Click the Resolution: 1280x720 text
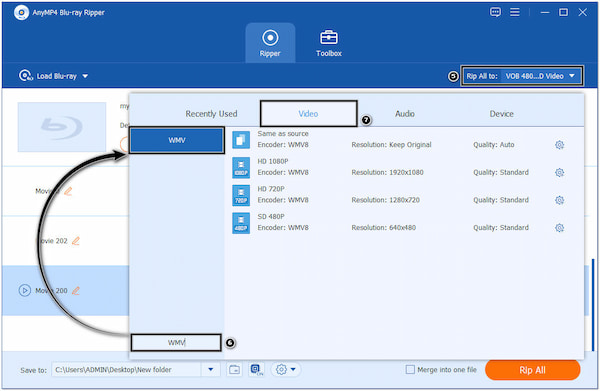 385,200
